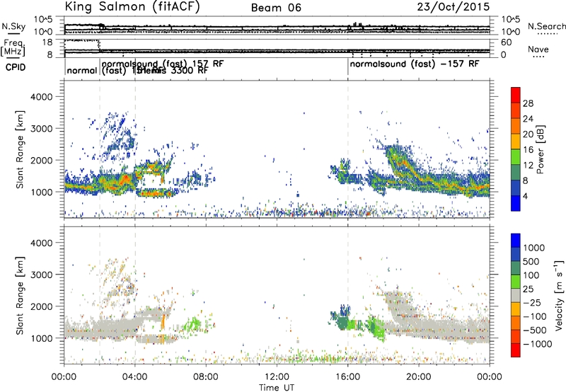Image resolution: width=566 pixels, height=392 pixels.
Task: Click the 'N.Sky' legend label
Action: coord(13,26)
